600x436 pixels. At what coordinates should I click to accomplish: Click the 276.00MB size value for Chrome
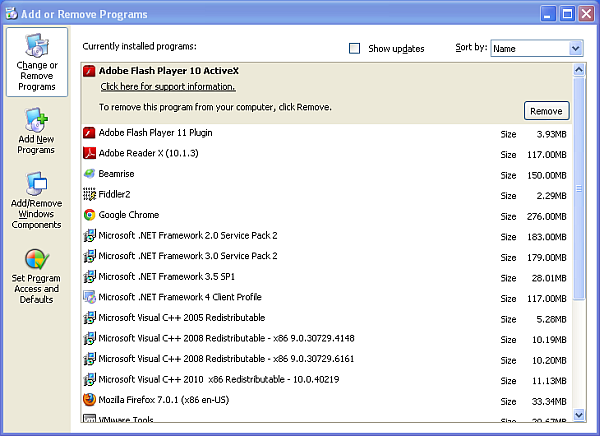pos(546,217)
